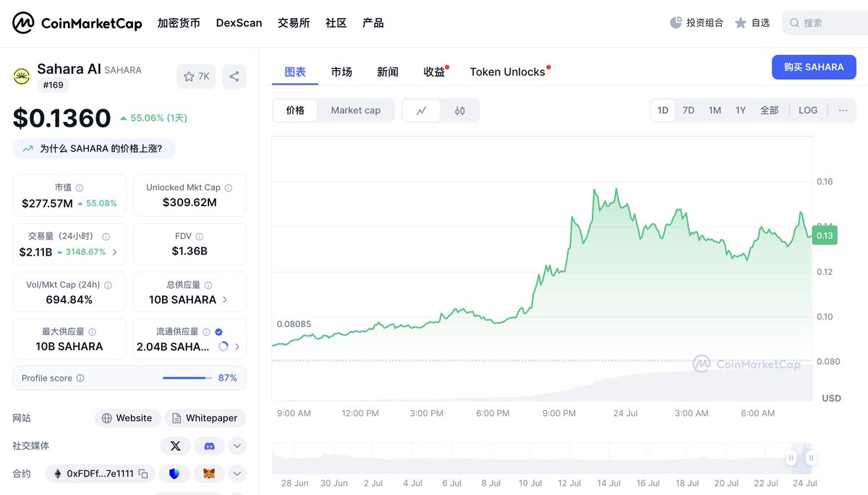Open the 加密货币 menu
Viewport: 868px width, 495px height.
tap(179, 23)
